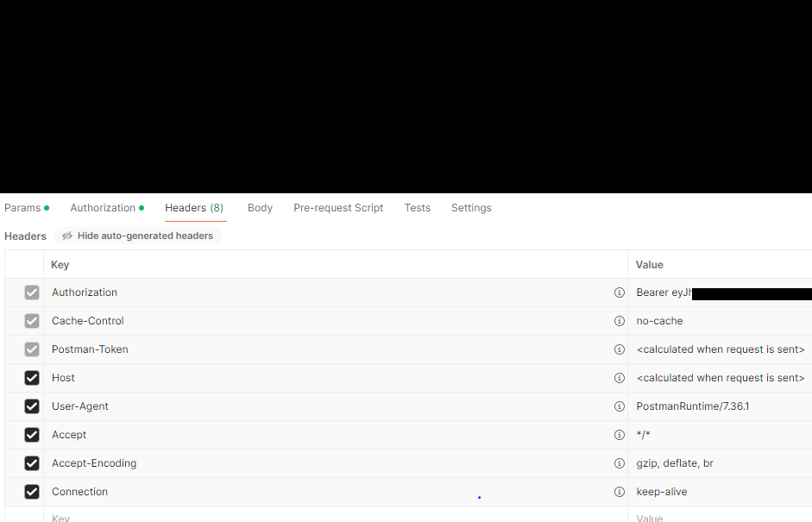812x522 pixels.
Task: Click the keep-alive value cell
Action: 720,492
